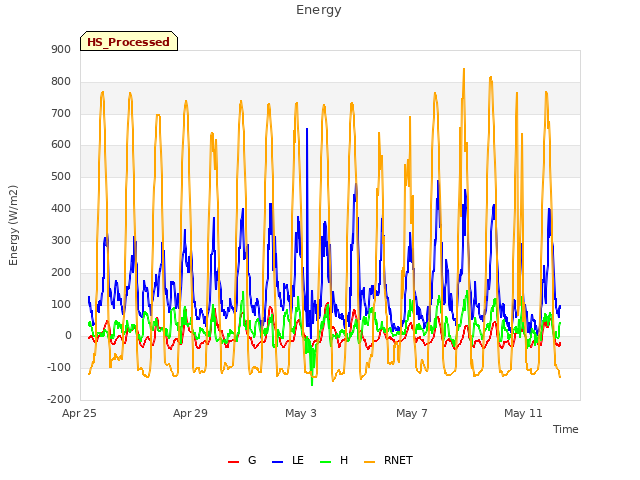Click the 900 y-axis tick label

pyautogui.click(x=61, y=49)
